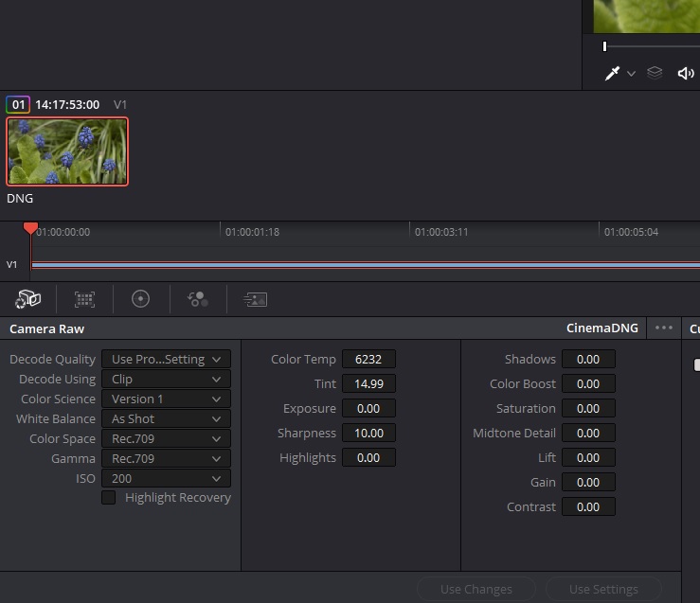Screen dimensions: 700x603
Task: Select the DNG clip thumbnail
Action: (67, 151)
